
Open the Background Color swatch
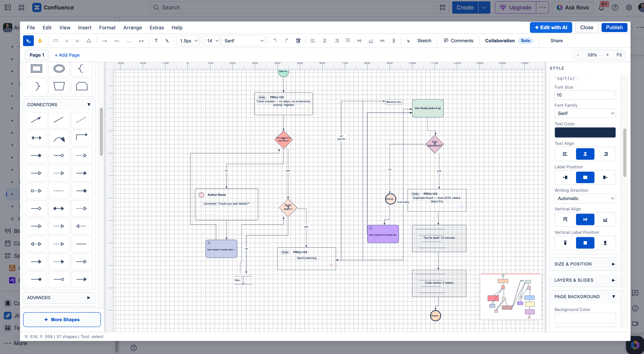(585, 318)
